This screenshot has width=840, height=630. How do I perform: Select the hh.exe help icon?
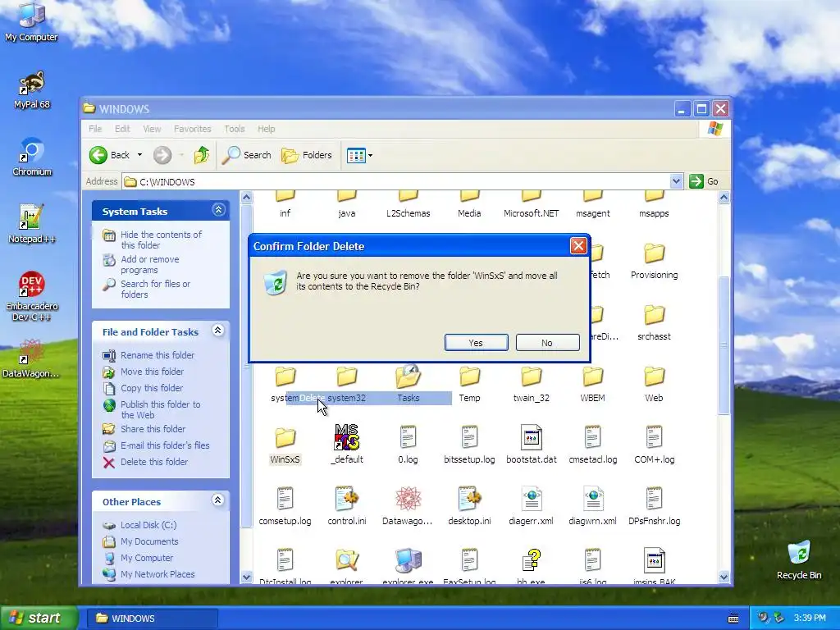[531, 560]
